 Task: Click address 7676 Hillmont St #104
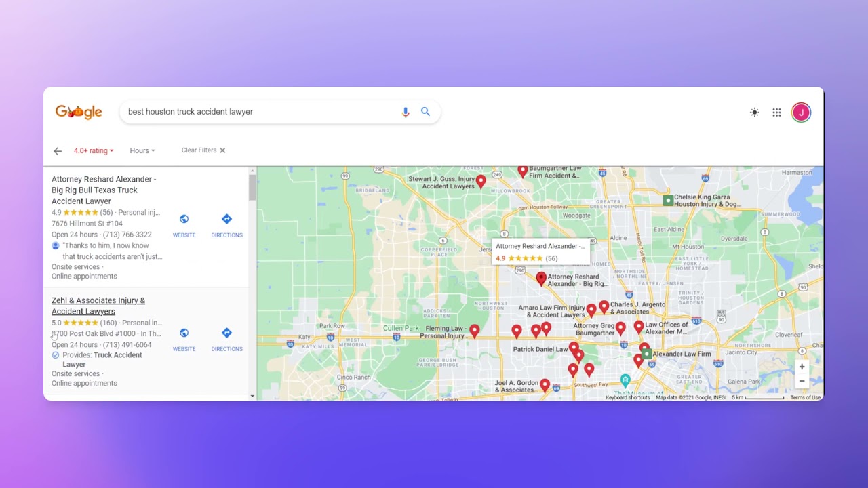point(87,224)
